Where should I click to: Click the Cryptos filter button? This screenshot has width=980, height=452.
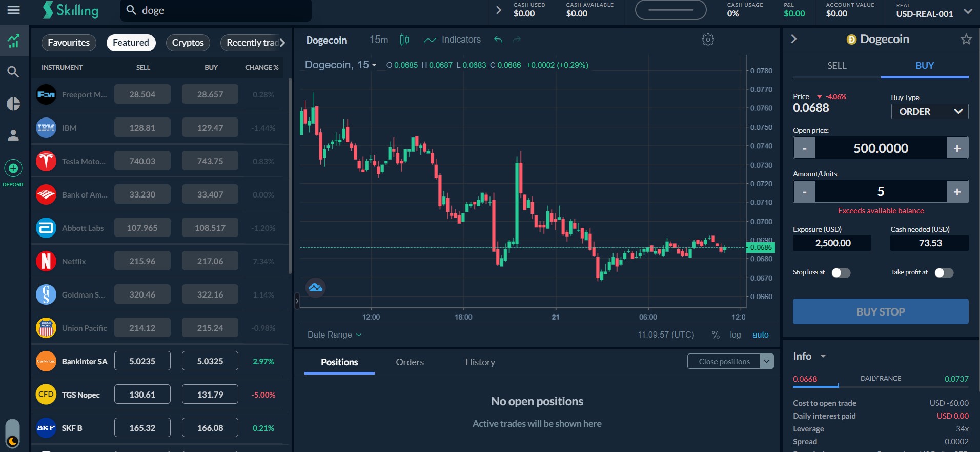188,43
